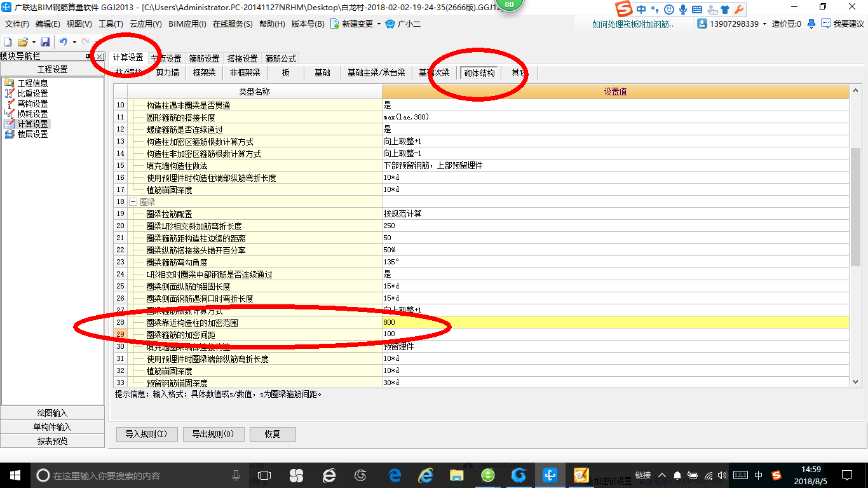Switch to the 搭接设置 tab
The image size is (868, 488).
click(x=242, y=58)
